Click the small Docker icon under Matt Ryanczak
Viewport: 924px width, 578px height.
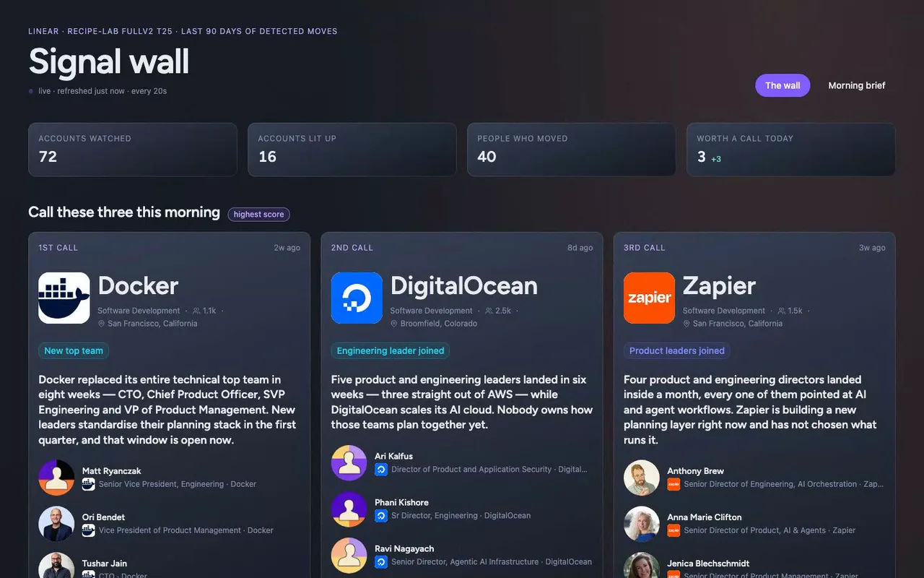[x=89, y=484]
